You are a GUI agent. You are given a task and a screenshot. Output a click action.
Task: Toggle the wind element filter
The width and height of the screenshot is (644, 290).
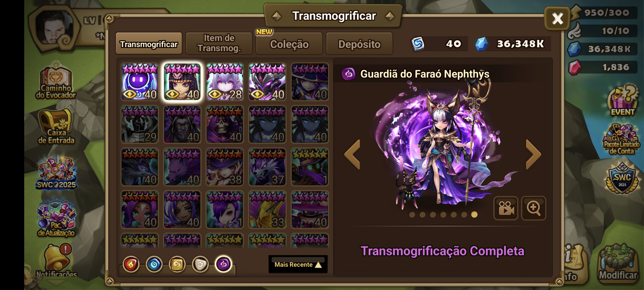[x=177, y=264]
